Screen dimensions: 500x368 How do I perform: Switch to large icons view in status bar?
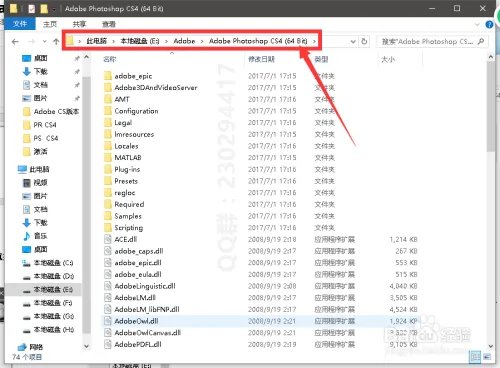point(487,357)
